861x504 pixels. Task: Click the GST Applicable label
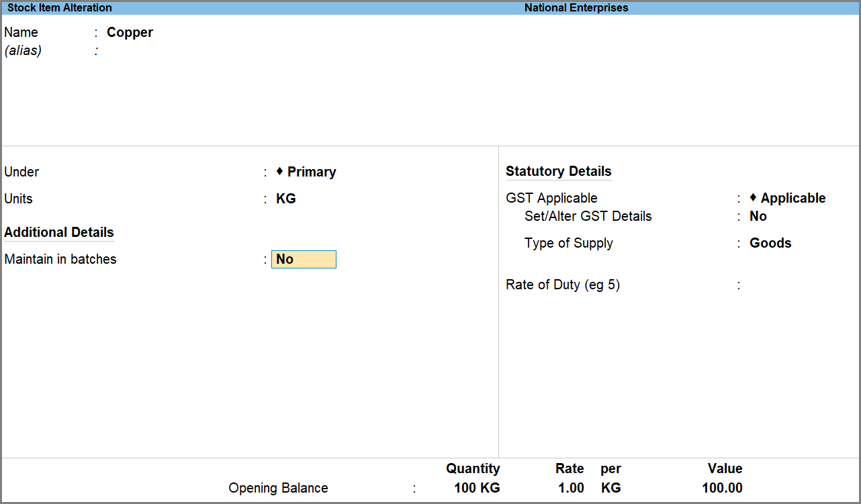click(551, 198)
